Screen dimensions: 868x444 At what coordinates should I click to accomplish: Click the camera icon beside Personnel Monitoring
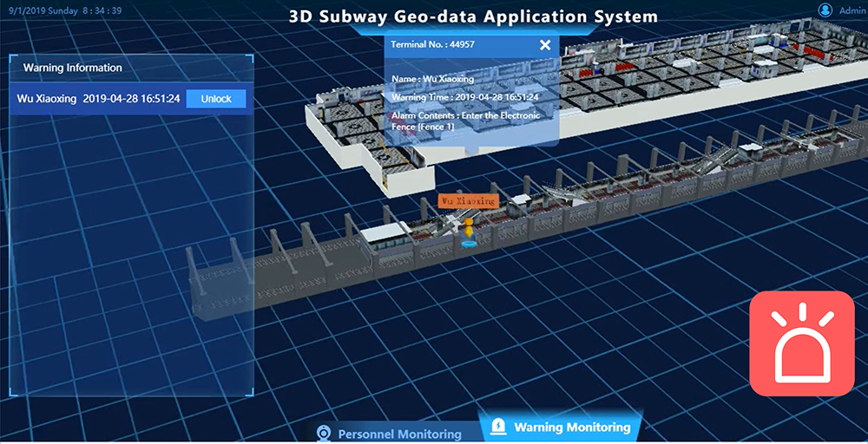click(x=323, y=434)
